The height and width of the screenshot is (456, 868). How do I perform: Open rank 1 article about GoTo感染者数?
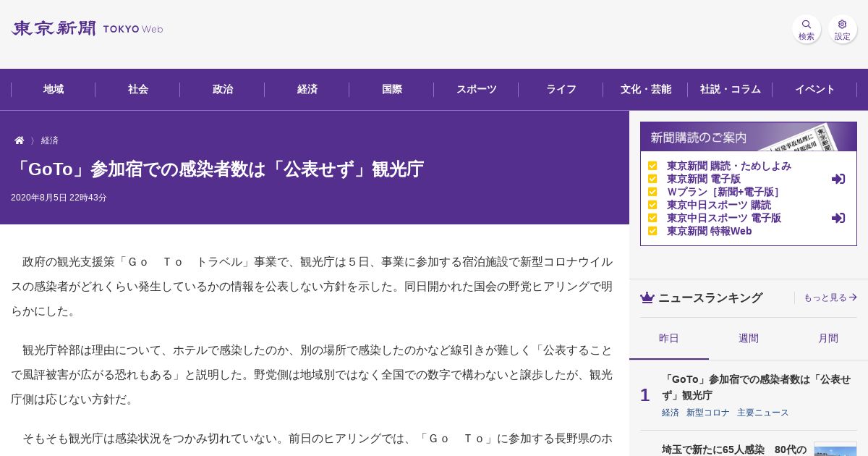(756, 387)
